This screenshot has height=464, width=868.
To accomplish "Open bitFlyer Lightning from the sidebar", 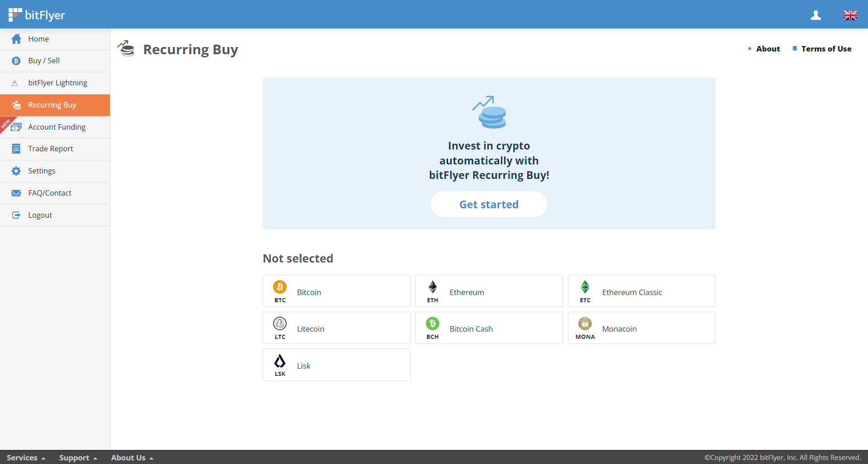I will coord(55,83).
